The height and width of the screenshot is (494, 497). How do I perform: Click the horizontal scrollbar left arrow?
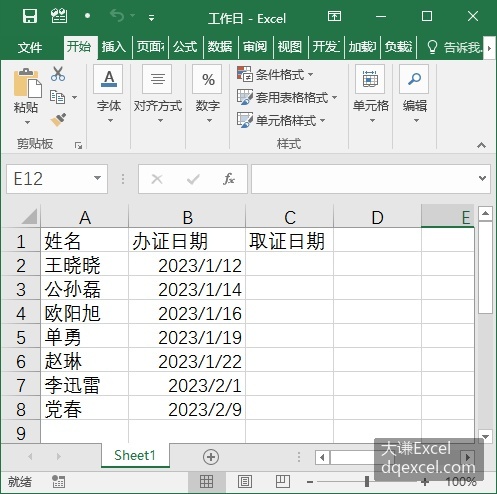pos(322,457)
